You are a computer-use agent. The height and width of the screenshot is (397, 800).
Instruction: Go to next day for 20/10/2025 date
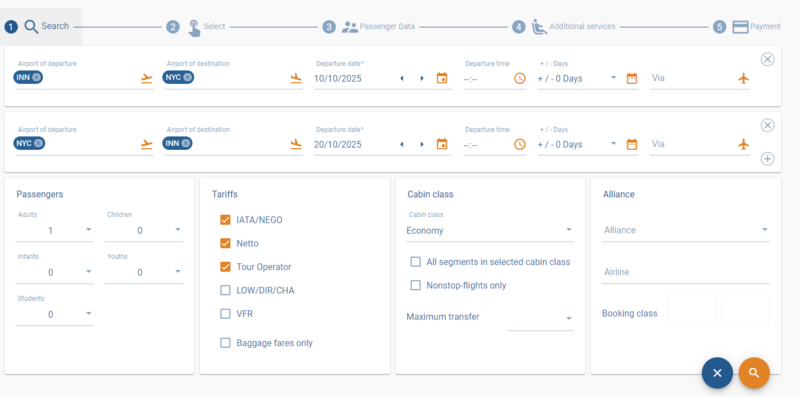click(422, 144)
